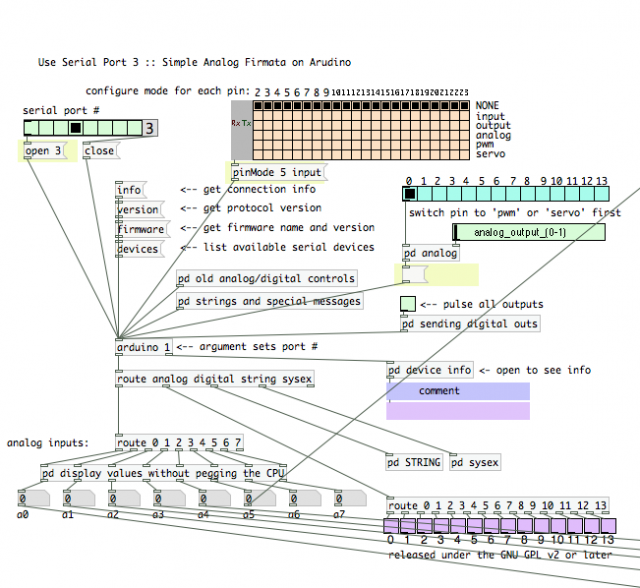Set pin 2 to NONE in mode grid
The height and width of the screenshot is (588, 640).
pos(258,106)
